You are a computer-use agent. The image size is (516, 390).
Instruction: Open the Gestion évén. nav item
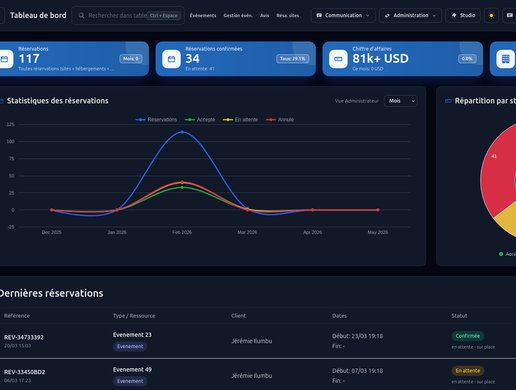[238, 15]
